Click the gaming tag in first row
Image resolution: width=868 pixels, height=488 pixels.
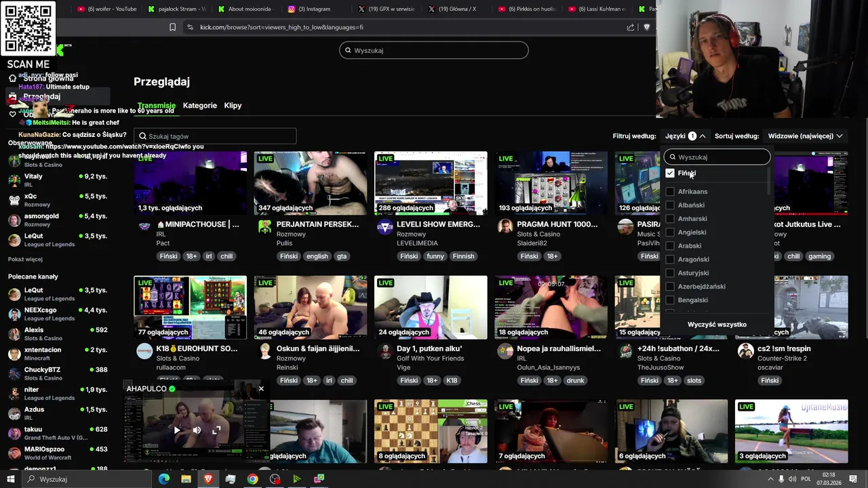pos(819,256)
